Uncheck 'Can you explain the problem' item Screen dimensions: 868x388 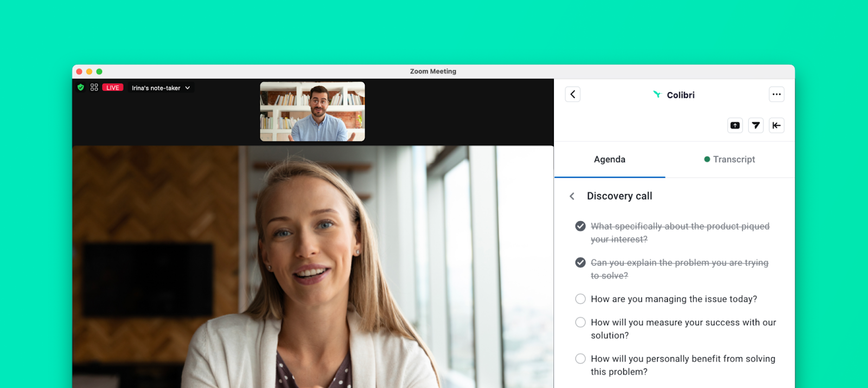click(x=580, y=262)
